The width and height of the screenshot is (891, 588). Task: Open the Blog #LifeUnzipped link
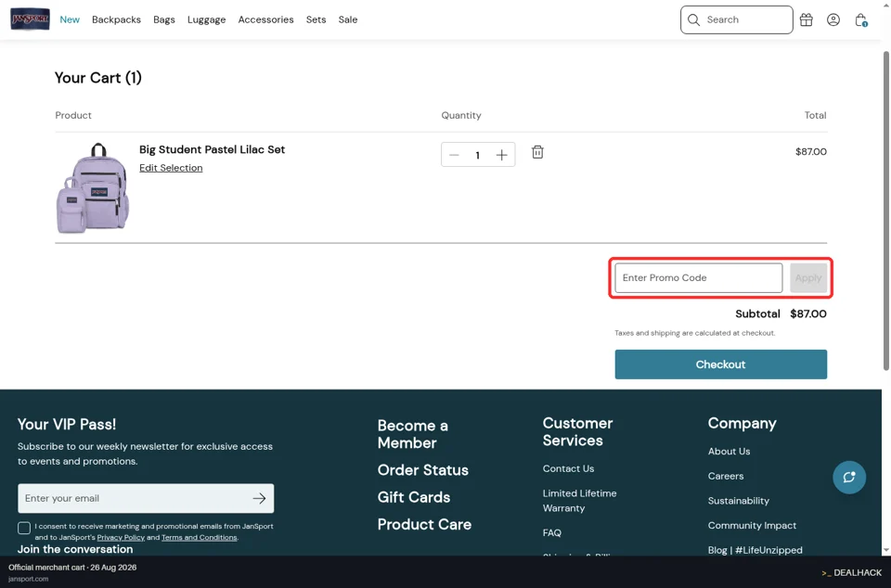pyautogui.click(x=755, y=550)
